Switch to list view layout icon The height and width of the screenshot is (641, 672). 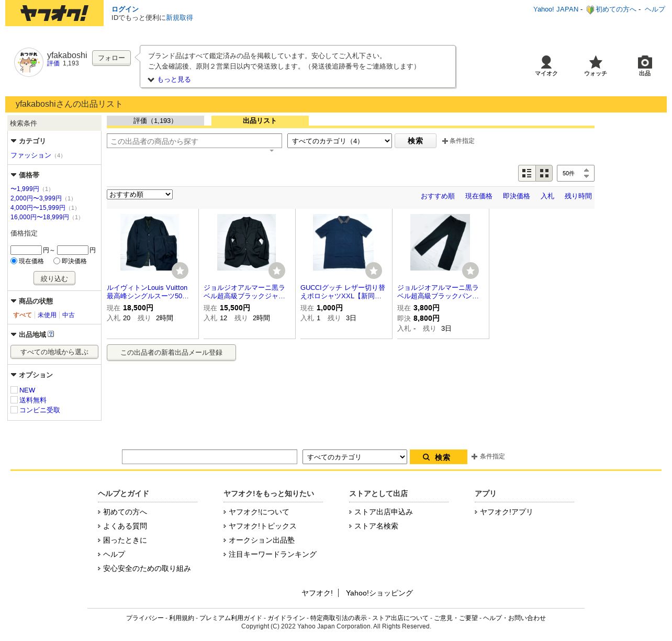[x=527, y=173]
